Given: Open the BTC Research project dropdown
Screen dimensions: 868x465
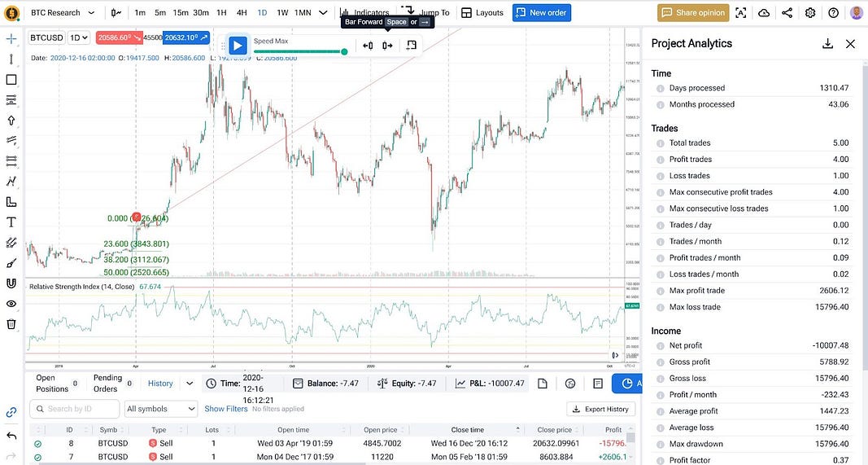Looking at the screenshot, I should [63, 13].
